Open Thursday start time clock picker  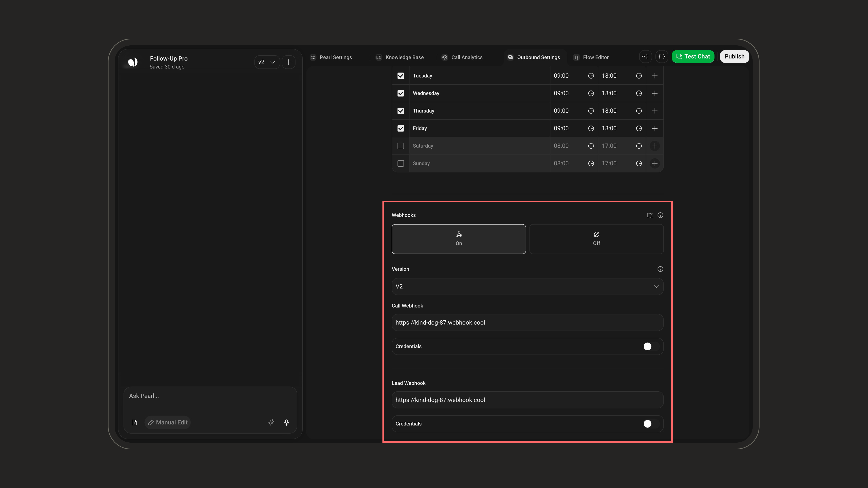click(591, 111)
